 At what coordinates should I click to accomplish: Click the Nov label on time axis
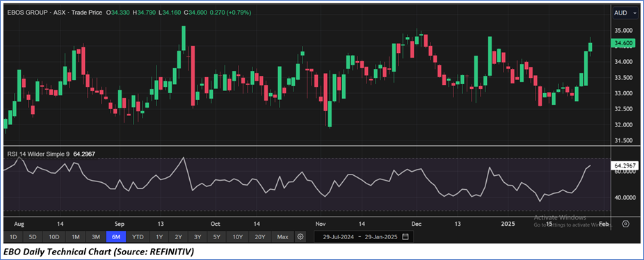[321, 225]
